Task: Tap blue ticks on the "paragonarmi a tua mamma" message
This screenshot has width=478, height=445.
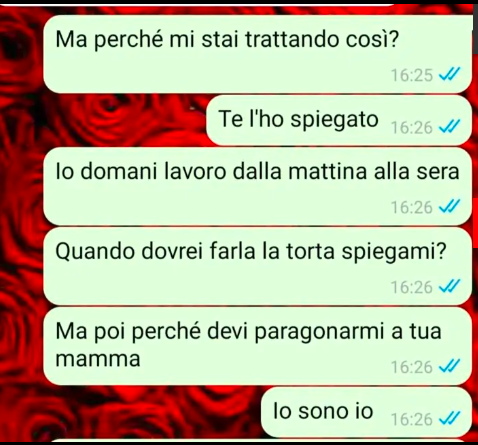Action: pos(449,366)
